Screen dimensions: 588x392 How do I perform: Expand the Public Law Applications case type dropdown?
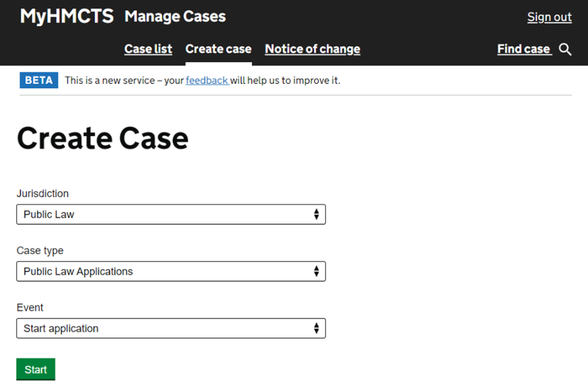[170, 271]
